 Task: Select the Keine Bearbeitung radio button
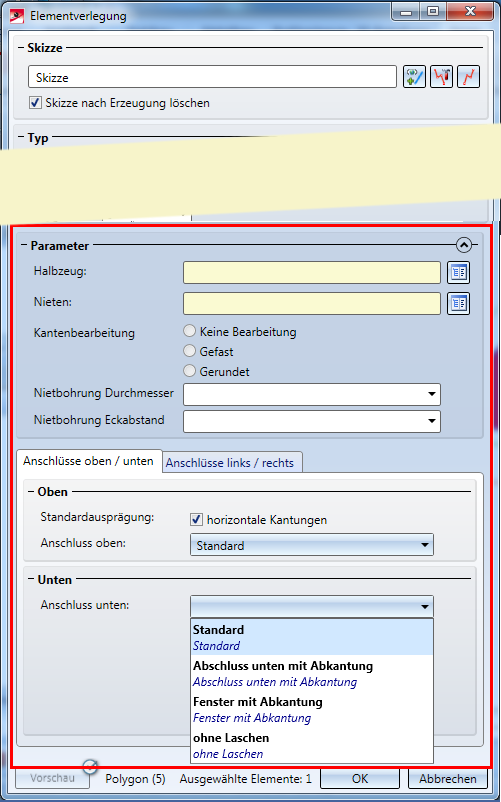coord(190,331)
